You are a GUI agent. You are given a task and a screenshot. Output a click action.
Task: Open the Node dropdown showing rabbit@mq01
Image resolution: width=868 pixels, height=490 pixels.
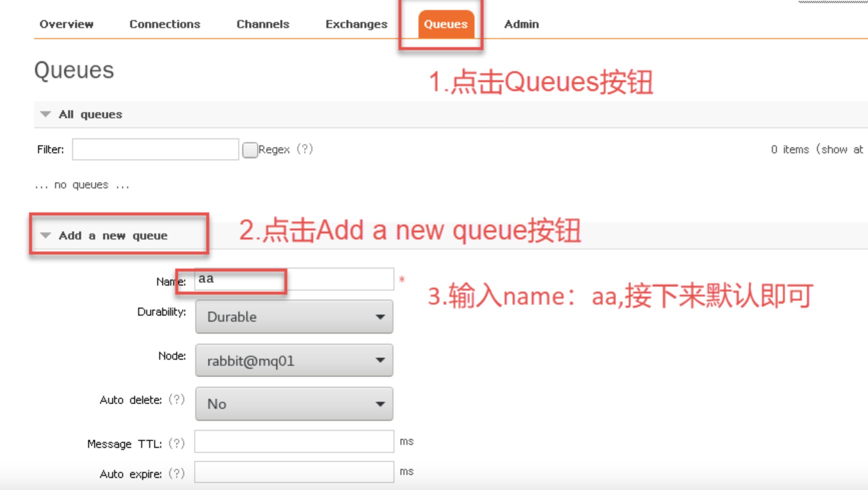click(294, 360)
